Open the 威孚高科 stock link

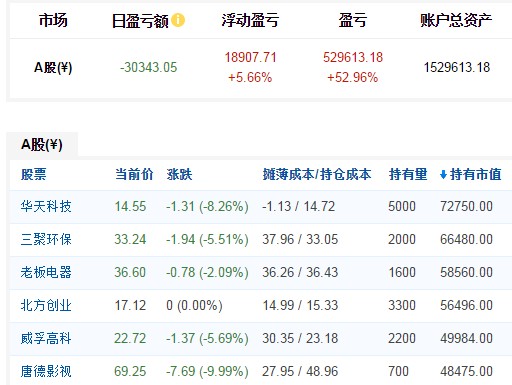pyautogui.click(x=46, y=338)
